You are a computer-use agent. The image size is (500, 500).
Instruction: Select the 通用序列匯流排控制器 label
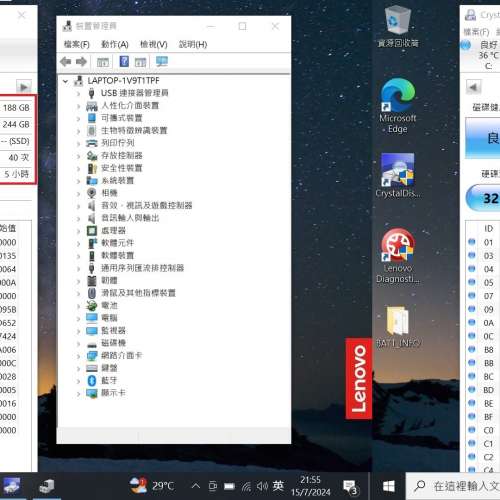point(142,268)
